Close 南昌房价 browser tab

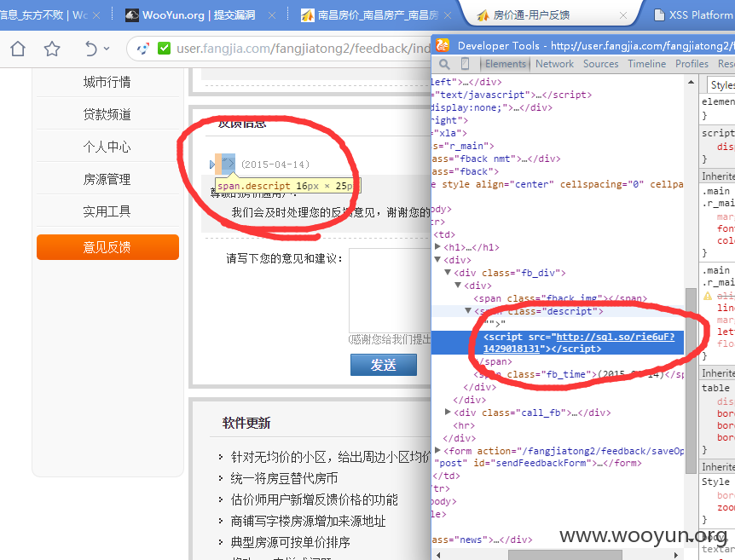[x=448, y=15]
